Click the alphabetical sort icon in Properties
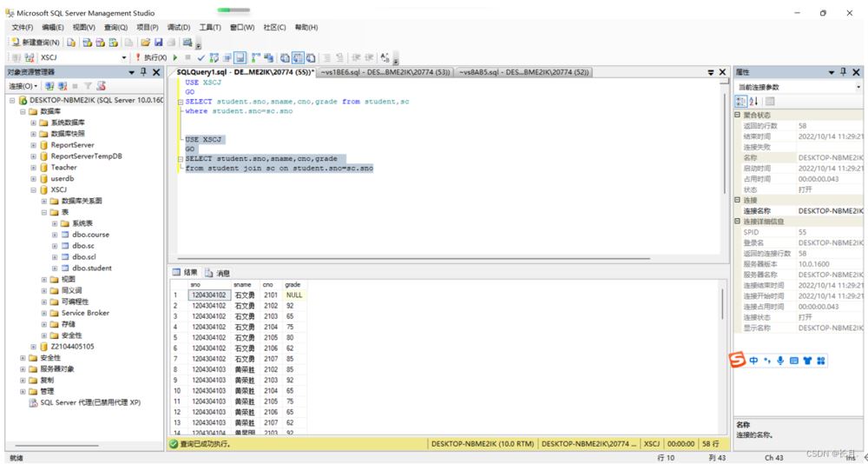 tap(753, 102)
